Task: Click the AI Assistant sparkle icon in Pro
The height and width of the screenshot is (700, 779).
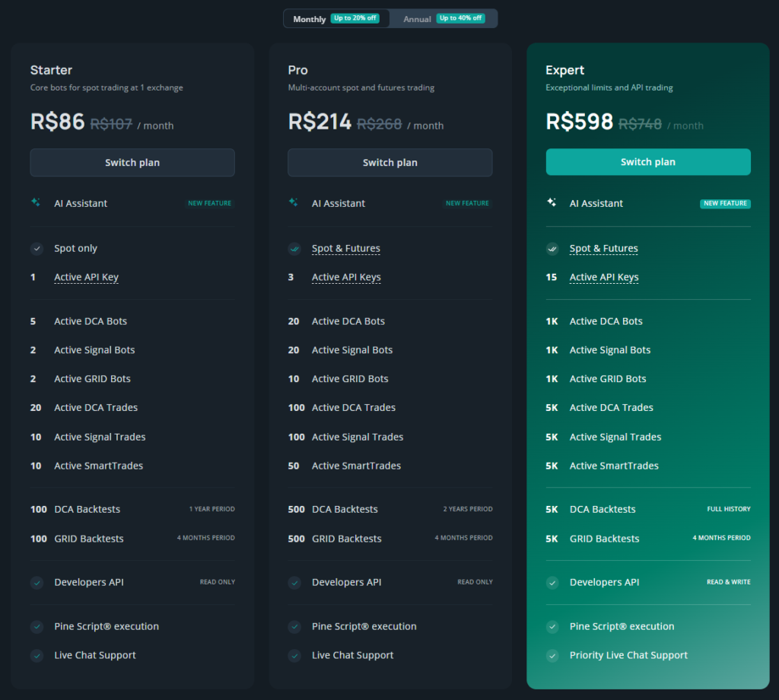Action: pos(294,202)
